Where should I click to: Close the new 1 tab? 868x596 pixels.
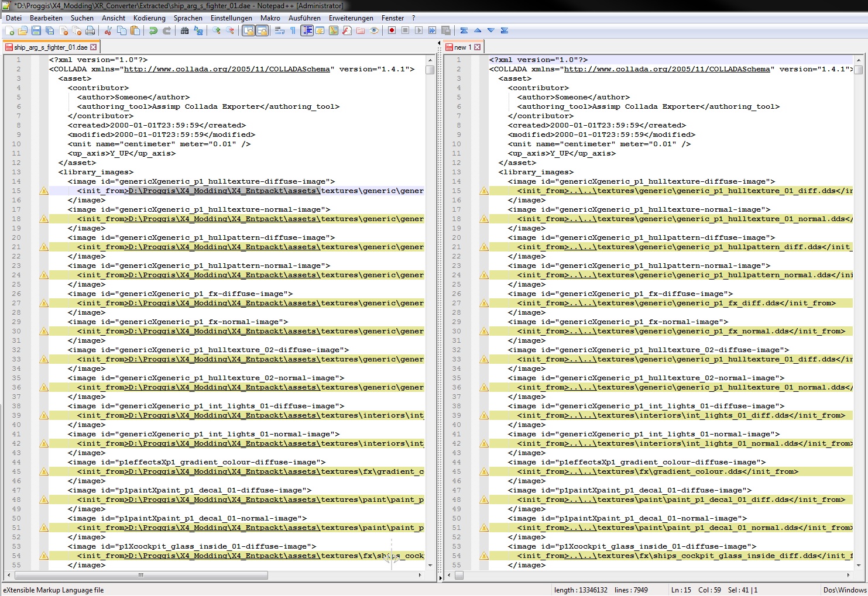(x=478, y=47)
